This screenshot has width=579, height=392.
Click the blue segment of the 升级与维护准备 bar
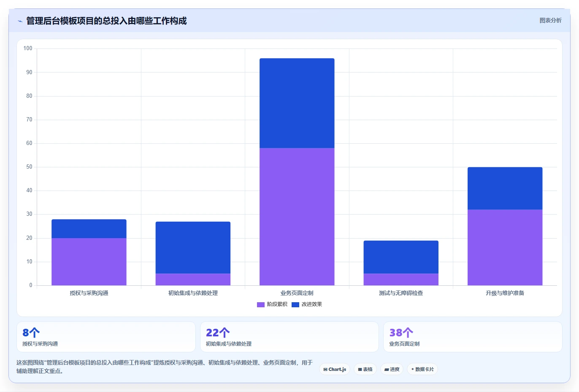click(505, 188)
